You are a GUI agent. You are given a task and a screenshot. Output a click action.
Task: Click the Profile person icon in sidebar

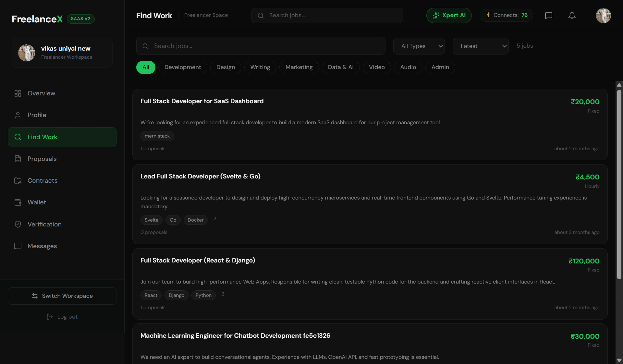tap(18, 115)
